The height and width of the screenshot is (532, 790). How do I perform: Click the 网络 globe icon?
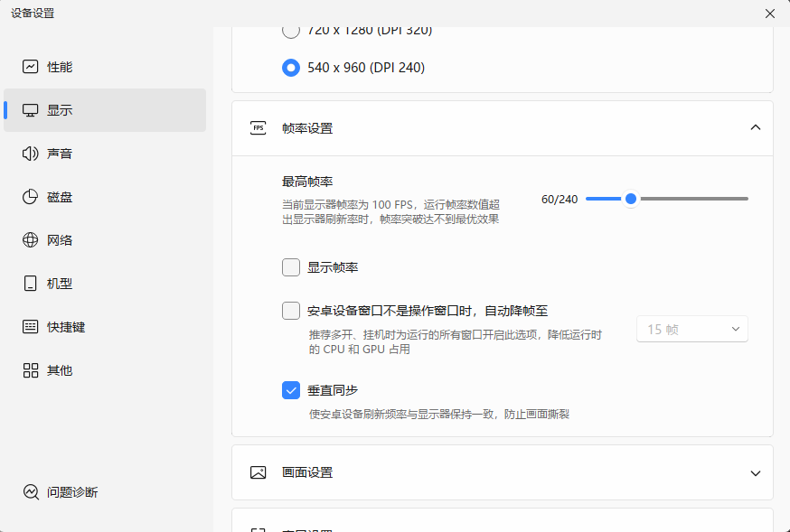[x=31, y=240]
